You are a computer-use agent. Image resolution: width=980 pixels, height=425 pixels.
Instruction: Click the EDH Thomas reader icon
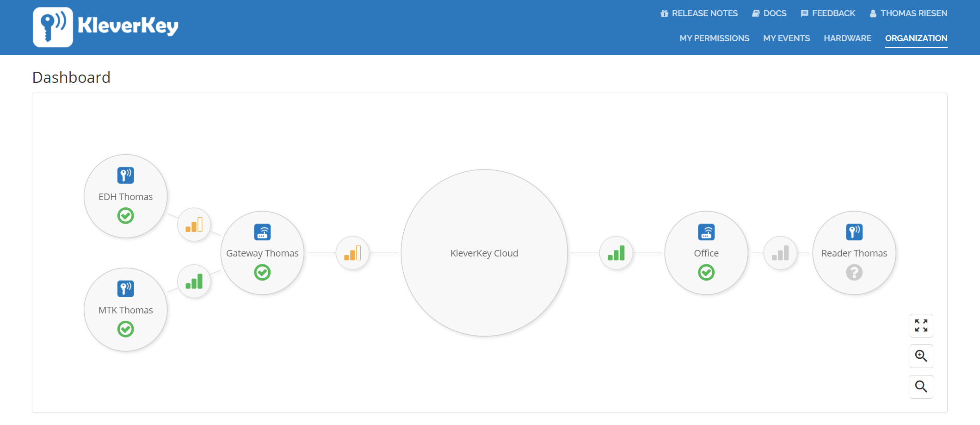[x=125, y=175]
